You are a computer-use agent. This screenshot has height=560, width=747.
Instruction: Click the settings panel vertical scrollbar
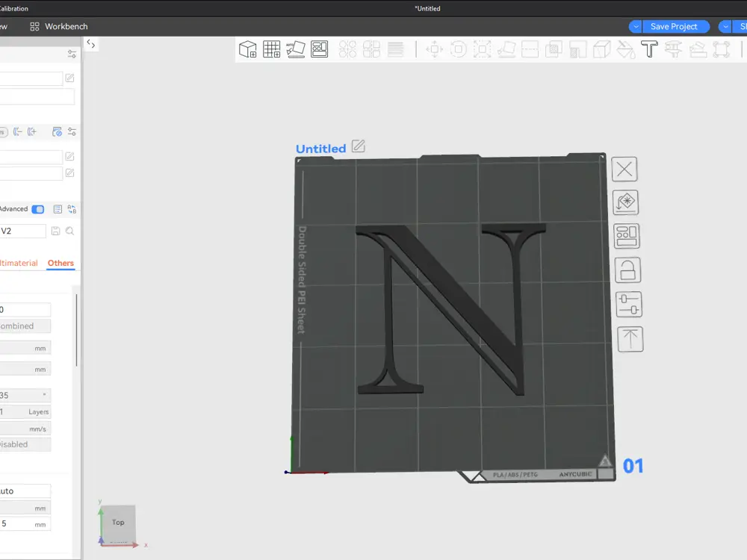(77, 331)
